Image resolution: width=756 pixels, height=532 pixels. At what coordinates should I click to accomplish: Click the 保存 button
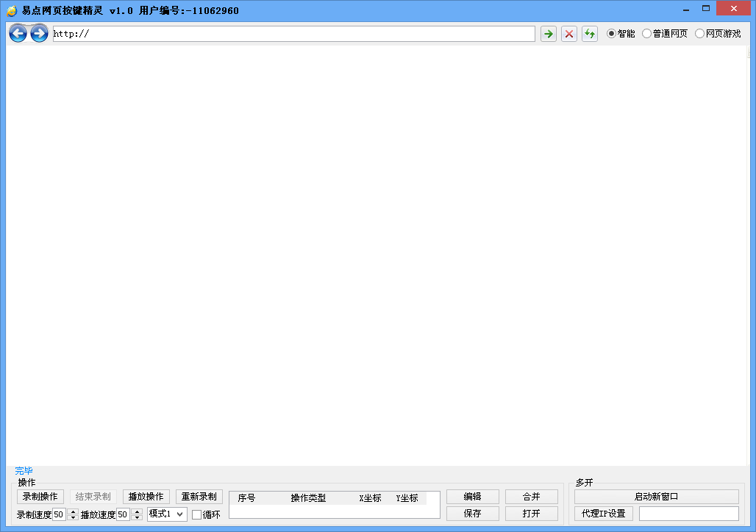coord(472,513)
